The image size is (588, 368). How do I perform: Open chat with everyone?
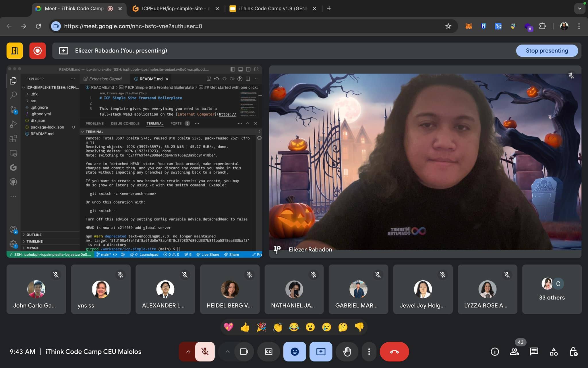[534, 352]
